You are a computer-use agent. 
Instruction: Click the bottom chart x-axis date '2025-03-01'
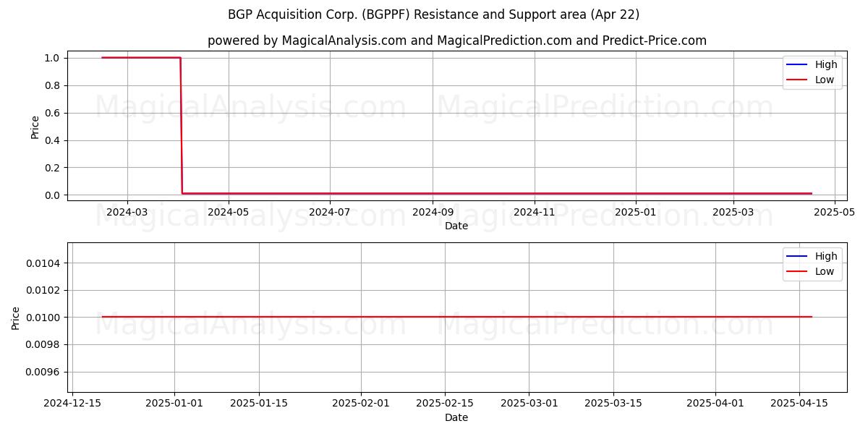click(x=529, y=404)
